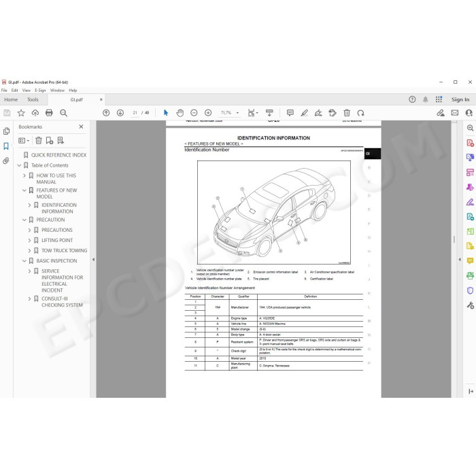
Task: Open the E-Sign menu
Action: pyautogui.click(x=40, y=90)
